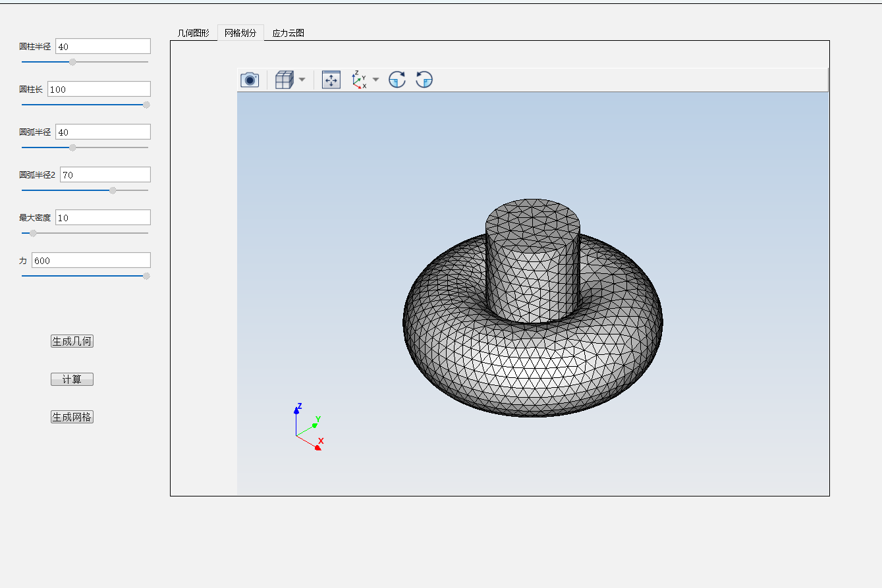This screenshot has height=588, width=882.
Task: Click the fit-to-extents pan icon
Action: (x=331, y=80)
